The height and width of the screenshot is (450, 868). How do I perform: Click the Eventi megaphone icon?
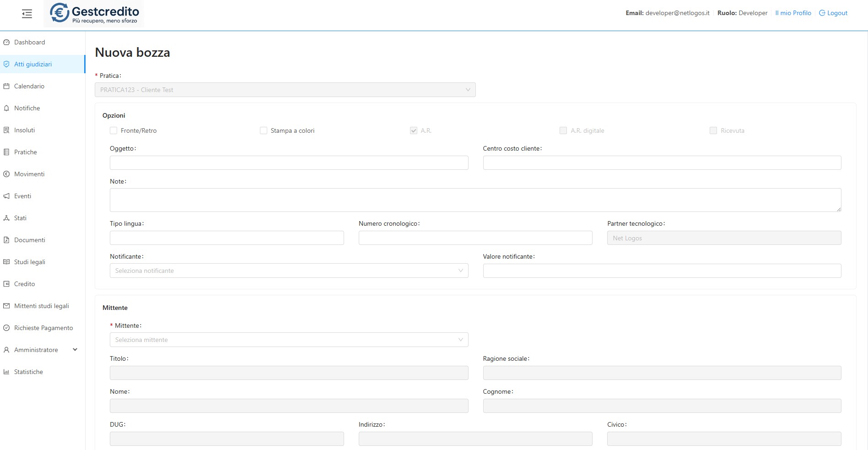click(6, 196)
